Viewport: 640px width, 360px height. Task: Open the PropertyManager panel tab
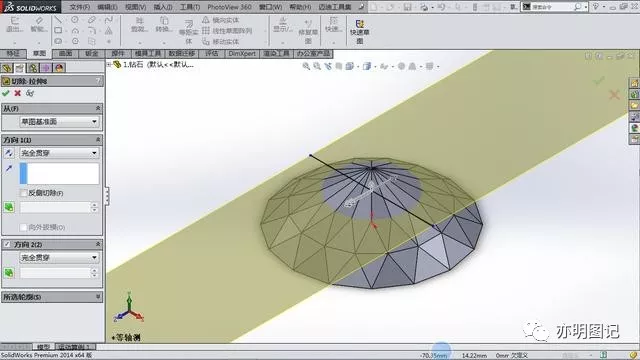(20, 68)
